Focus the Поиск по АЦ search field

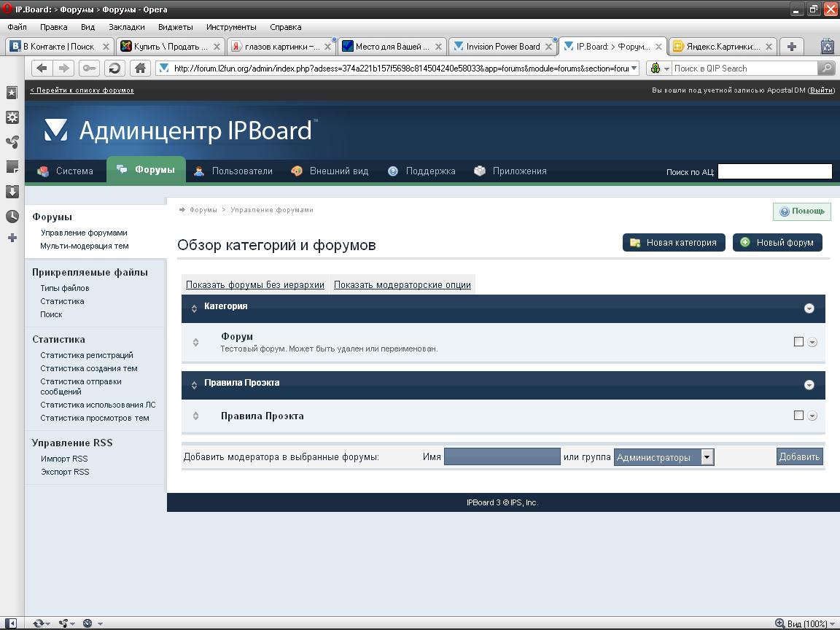pyautogui.click(x=774, y=171)
